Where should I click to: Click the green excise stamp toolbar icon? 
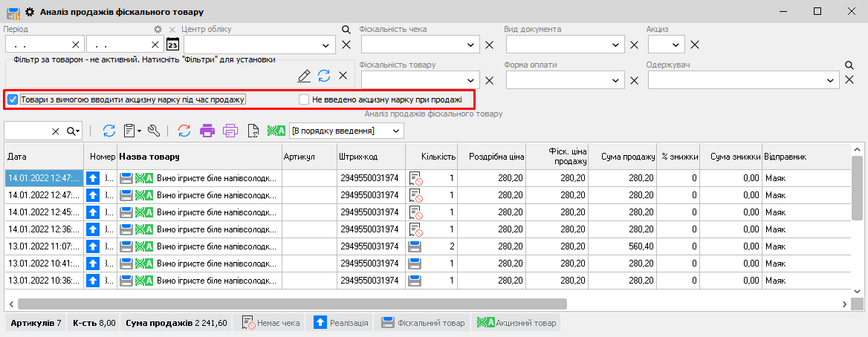point(276,131)
